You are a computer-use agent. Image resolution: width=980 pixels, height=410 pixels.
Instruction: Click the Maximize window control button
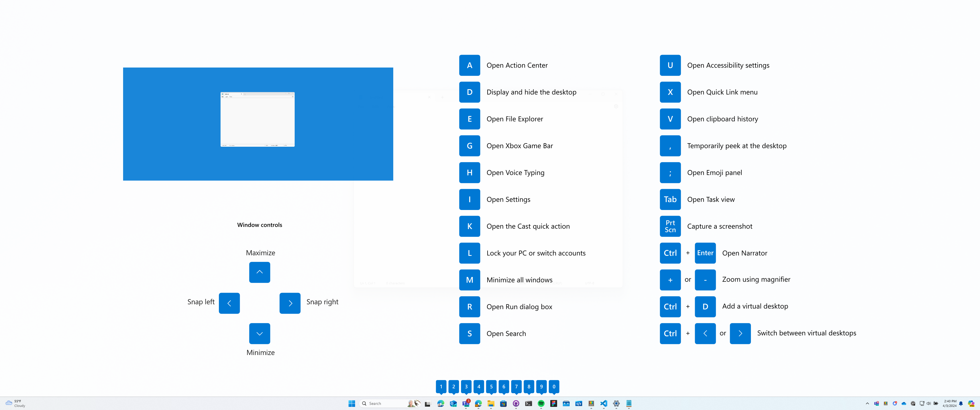pos(260,272)
